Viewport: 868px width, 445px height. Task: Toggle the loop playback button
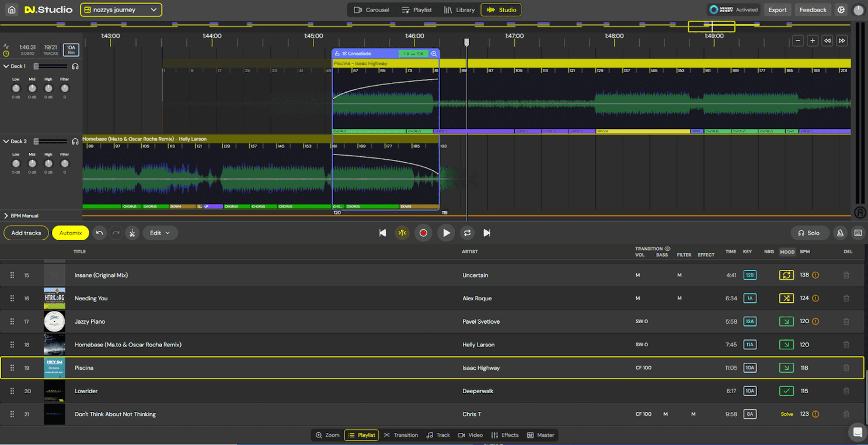pos(467,233)
